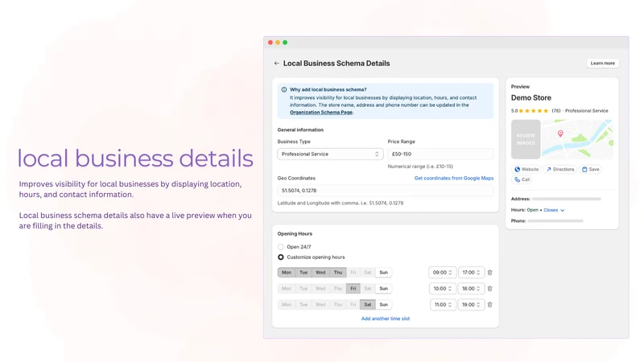Click the Demo Store title
644x362 pixels.
(531, 97)
